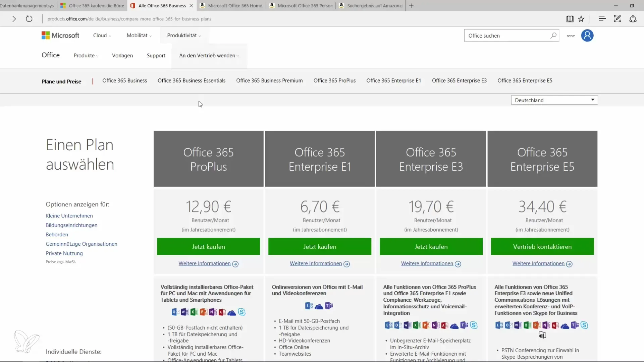Click Pläne und Preise heading

coord(61,81)
